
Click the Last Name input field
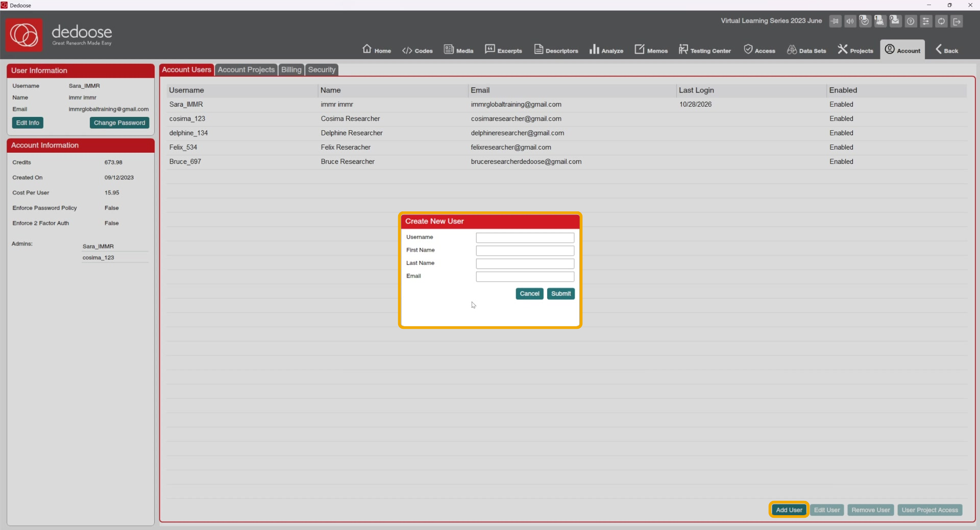tap(525, 263)
